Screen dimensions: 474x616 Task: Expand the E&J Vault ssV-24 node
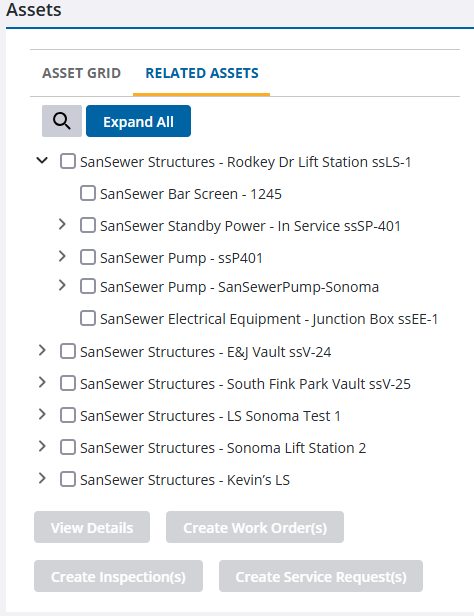(42, 350)
